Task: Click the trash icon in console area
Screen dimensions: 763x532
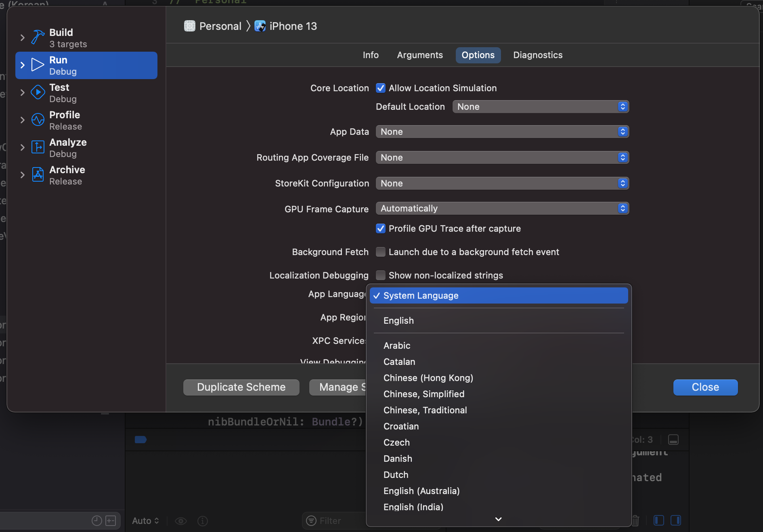Action: [x=635, y=521]
